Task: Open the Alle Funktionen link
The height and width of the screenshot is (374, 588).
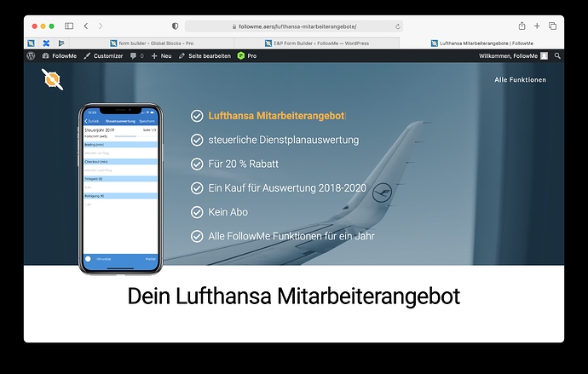Action: point(520,80)
